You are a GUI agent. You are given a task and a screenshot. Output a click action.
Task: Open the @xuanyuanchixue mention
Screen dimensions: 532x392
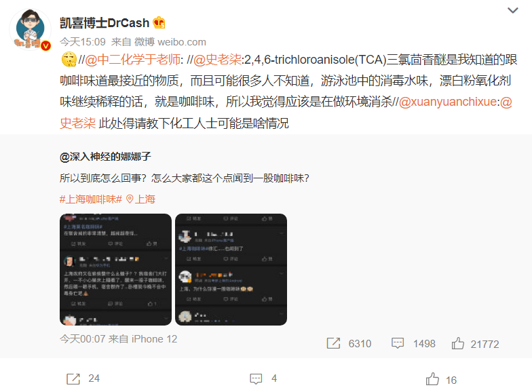pos(448,102)
